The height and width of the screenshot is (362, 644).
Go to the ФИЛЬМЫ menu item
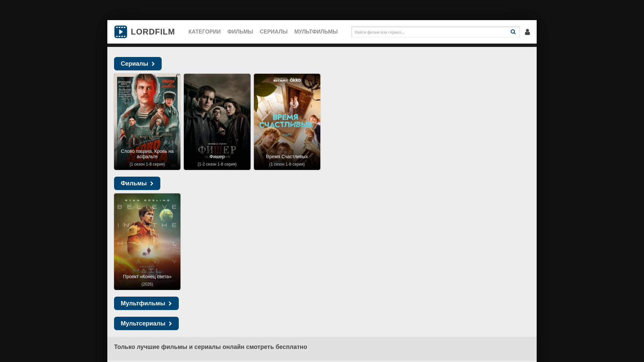(x=240, y=32)
